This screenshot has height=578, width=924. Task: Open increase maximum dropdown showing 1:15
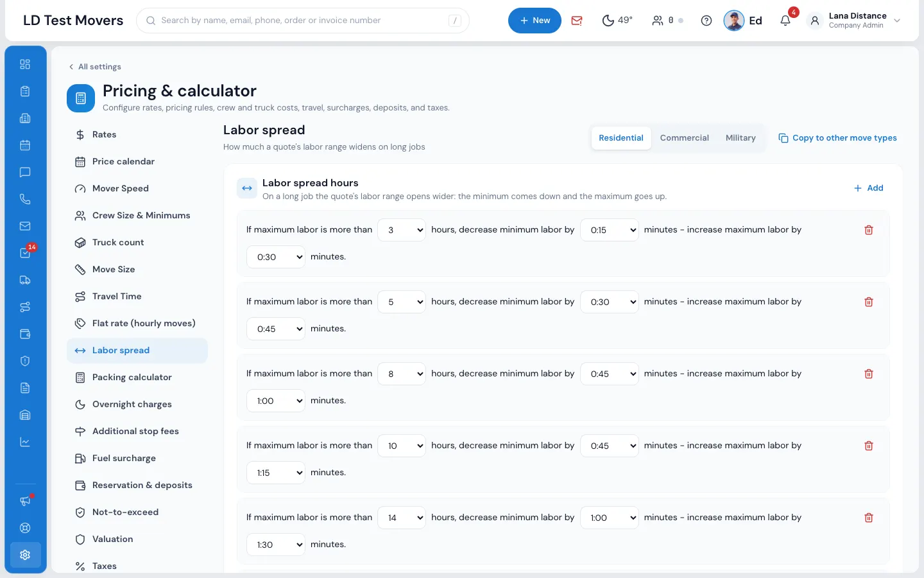point(276,473)
